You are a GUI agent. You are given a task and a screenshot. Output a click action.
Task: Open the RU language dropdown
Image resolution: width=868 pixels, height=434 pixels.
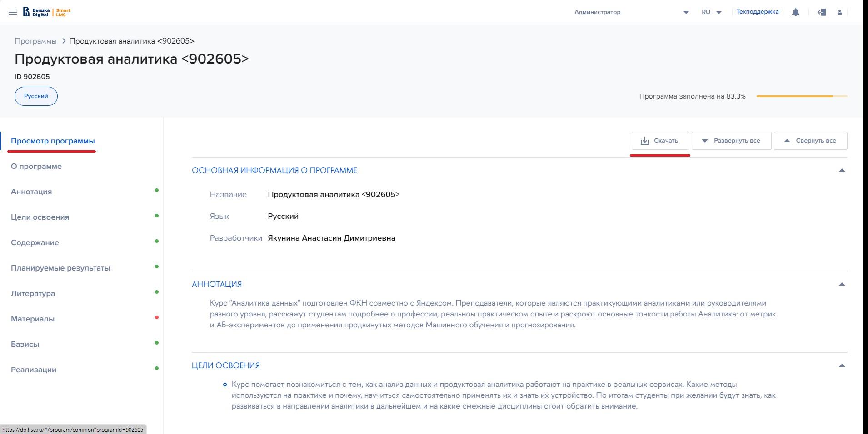click(x=712, y=12)
